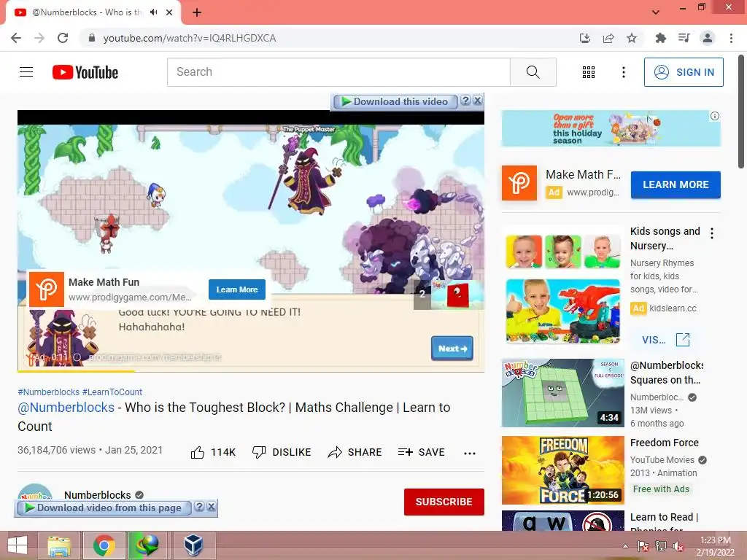Click the taskbar volume muted icon
The image size is (747, 560).
coord(678,546)
